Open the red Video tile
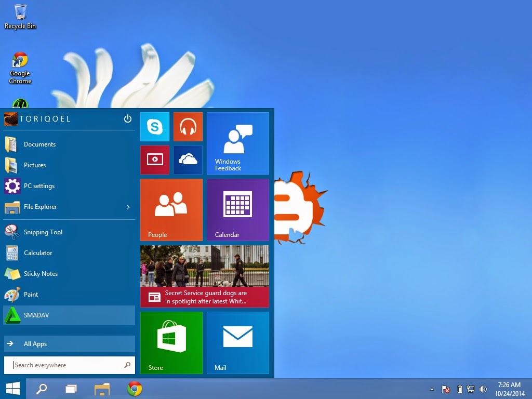The image size is (532, 399). [154, 159]
